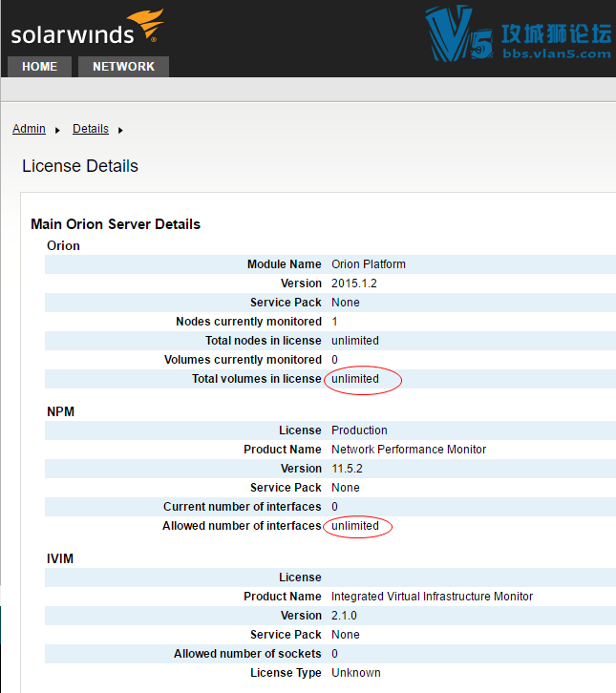Expand breadcrumb arrow after Details

(x=120, y=130)
